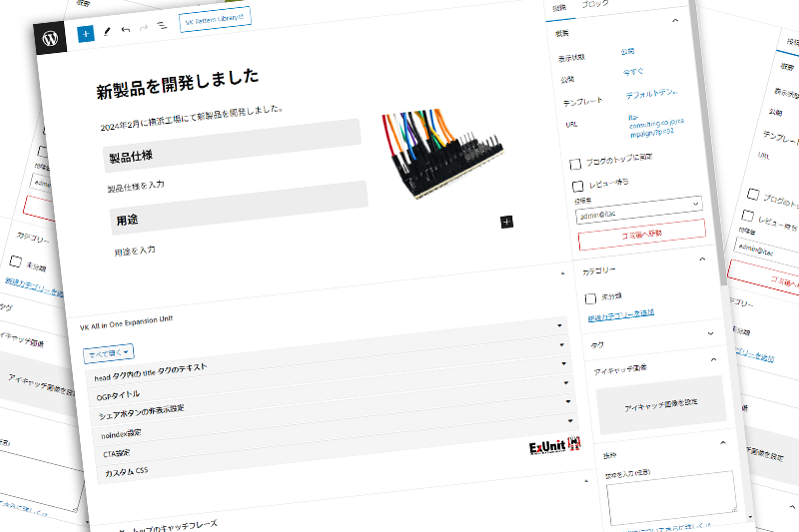Check レビュー待ち in right background window
Image resolution: width=799 pixels, height=532 pixels.
747,216
